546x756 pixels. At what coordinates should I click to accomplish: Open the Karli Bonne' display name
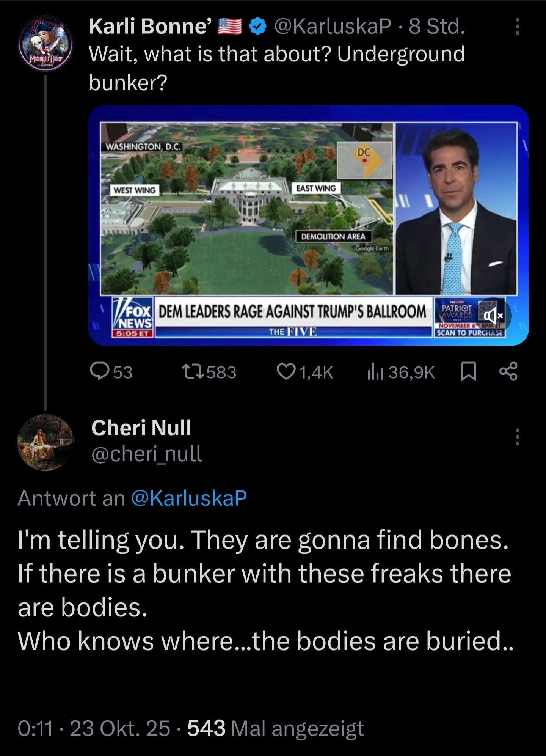151,27
